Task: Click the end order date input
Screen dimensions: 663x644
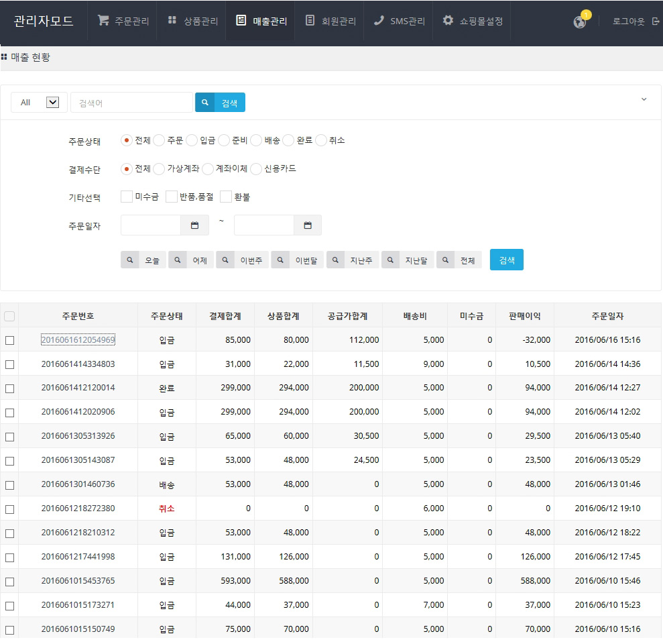Action: (264, 225)
